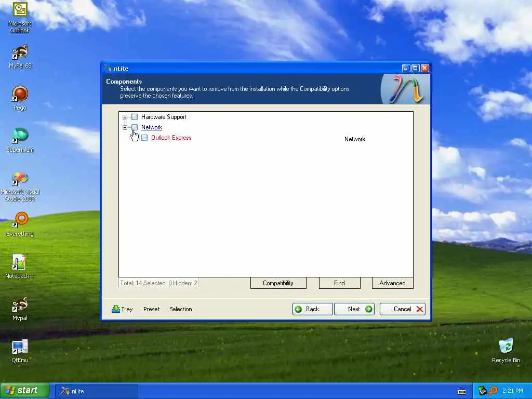Image resolution: width=532 pixels, height=399 pixels.
Task: Select the Everything search shortcut
Action: (20, 224)
